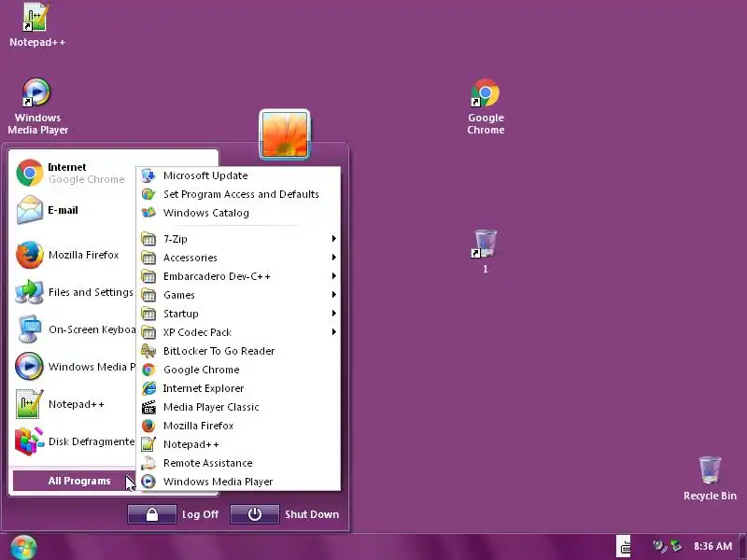
Task: Launch Notepad++ from left start column
Action: point(72,404)
